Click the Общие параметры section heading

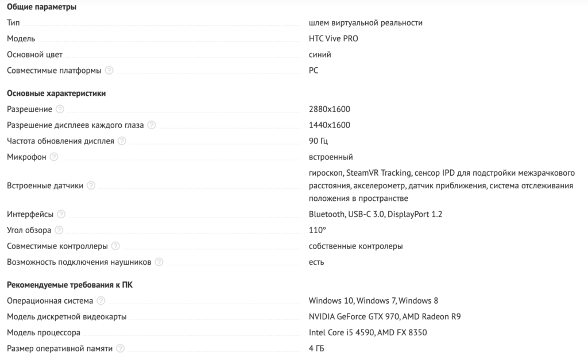pyautogui.click(x=41, y=7)
